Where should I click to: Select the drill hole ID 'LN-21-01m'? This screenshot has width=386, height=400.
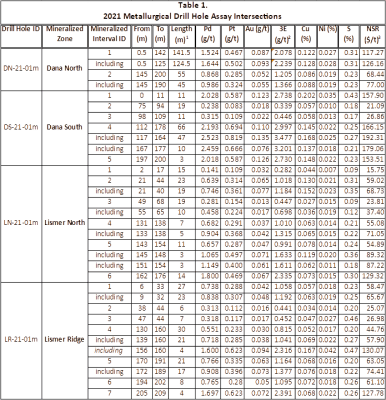coord(21,223)
